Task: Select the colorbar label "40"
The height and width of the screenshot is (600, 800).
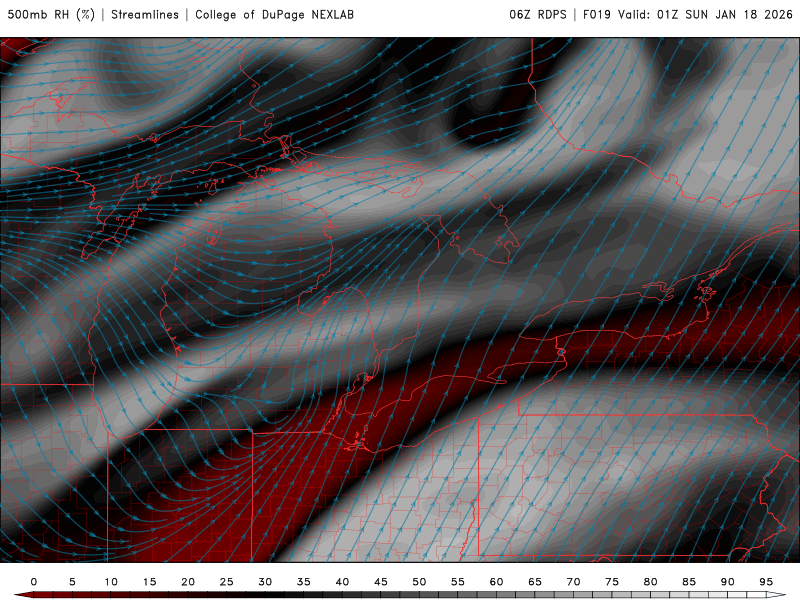Action: coord(342,582)
